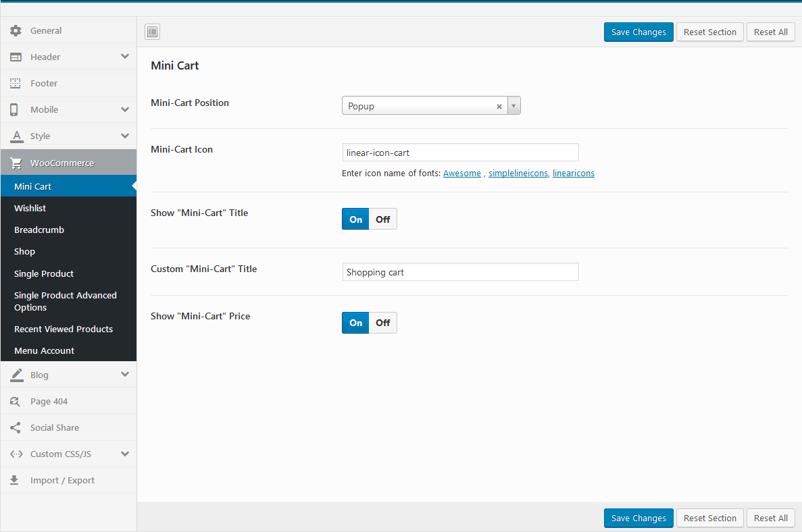Viewport: 802px width, 532px height.
Task: Click the General gear icon
Action: coord(16,30)
